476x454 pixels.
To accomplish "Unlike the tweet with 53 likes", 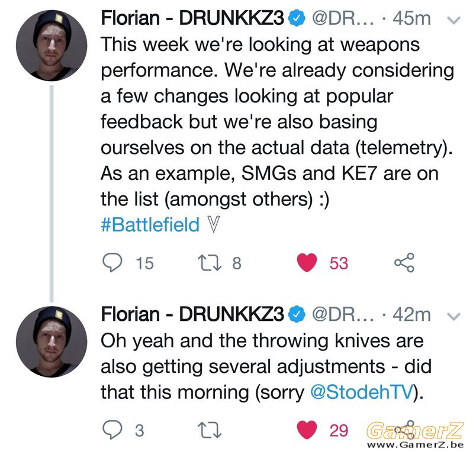I will [307, 262].
